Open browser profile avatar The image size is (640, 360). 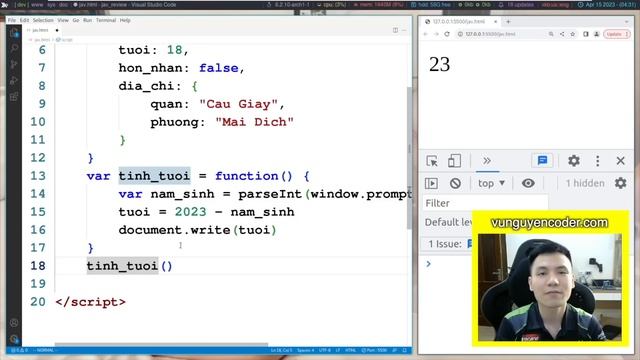click(x=596, y=34)
